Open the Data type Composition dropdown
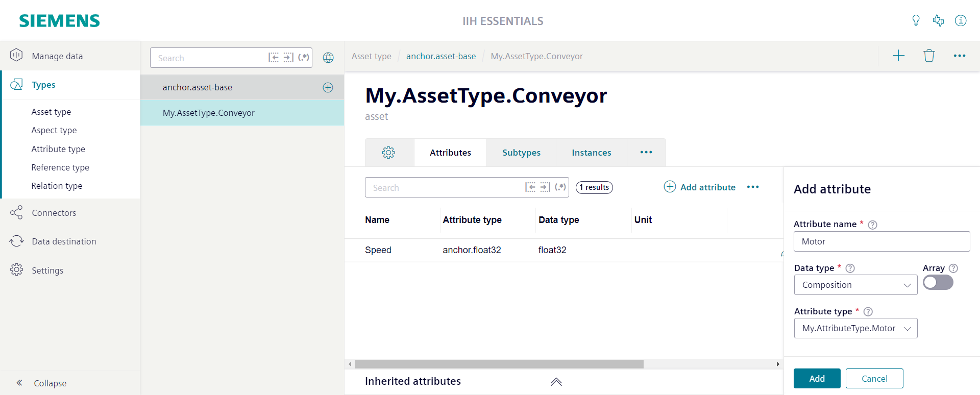 [x=855, y=285]
